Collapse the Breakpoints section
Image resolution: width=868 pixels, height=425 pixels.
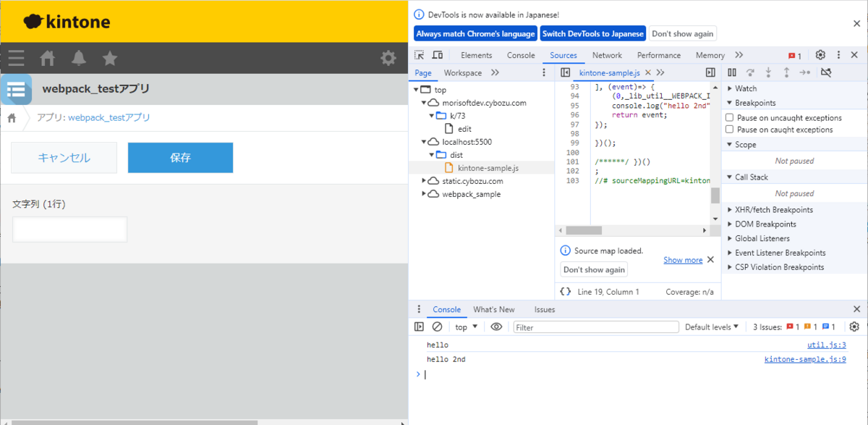pos(729,102)
